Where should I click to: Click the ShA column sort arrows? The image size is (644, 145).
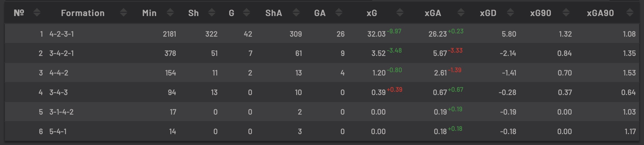click(296, 12)
